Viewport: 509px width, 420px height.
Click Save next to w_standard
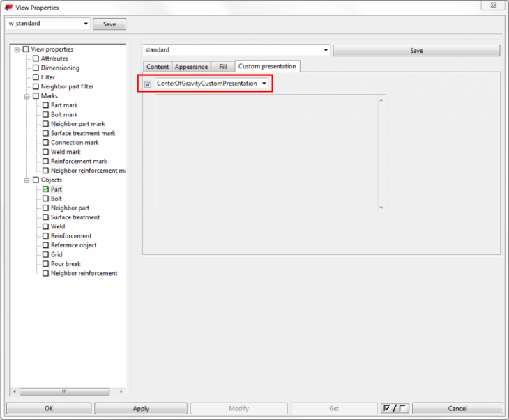[109, 24]
